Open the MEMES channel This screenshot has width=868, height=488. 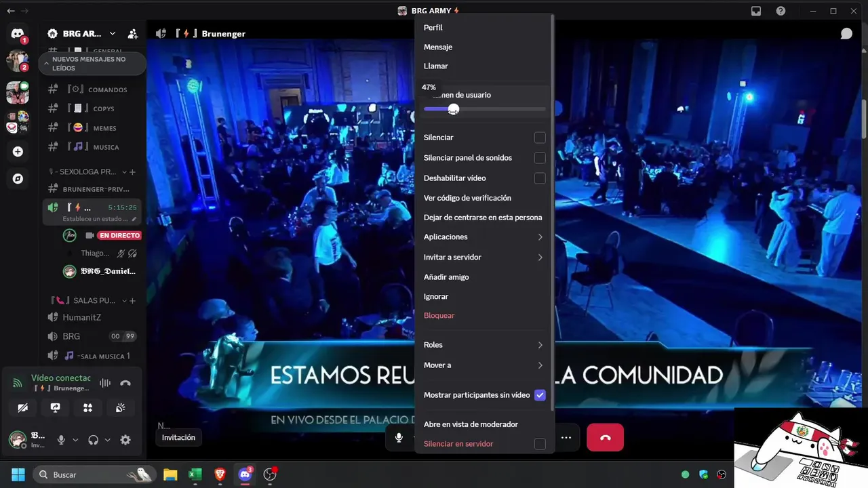coord(93,128)
